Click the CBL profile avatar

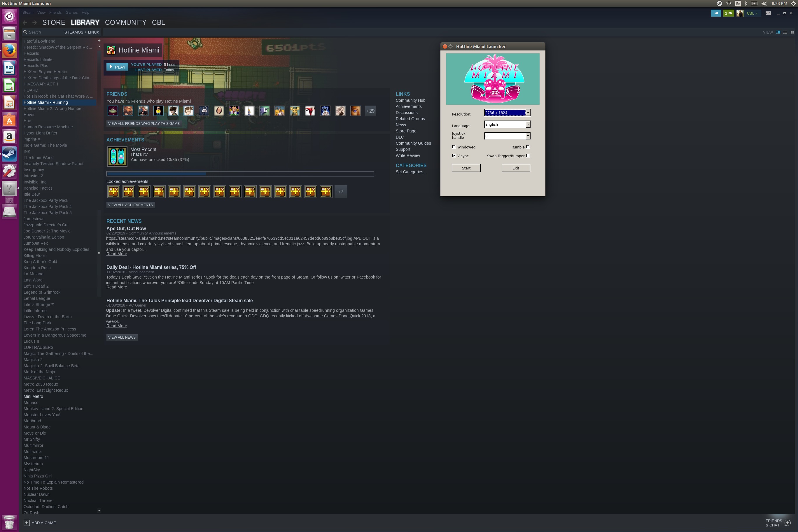740,13
